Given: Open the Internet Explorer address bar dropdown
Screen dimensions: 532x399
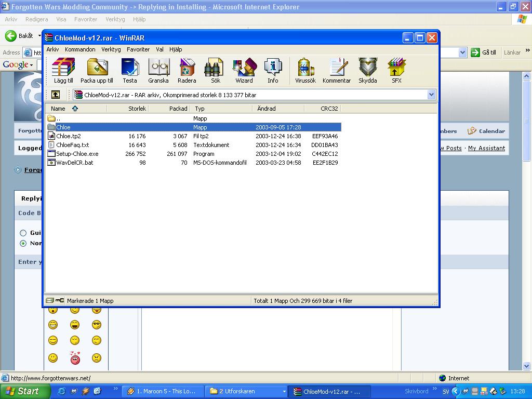Looking at the screenshot, I should 462,52.
